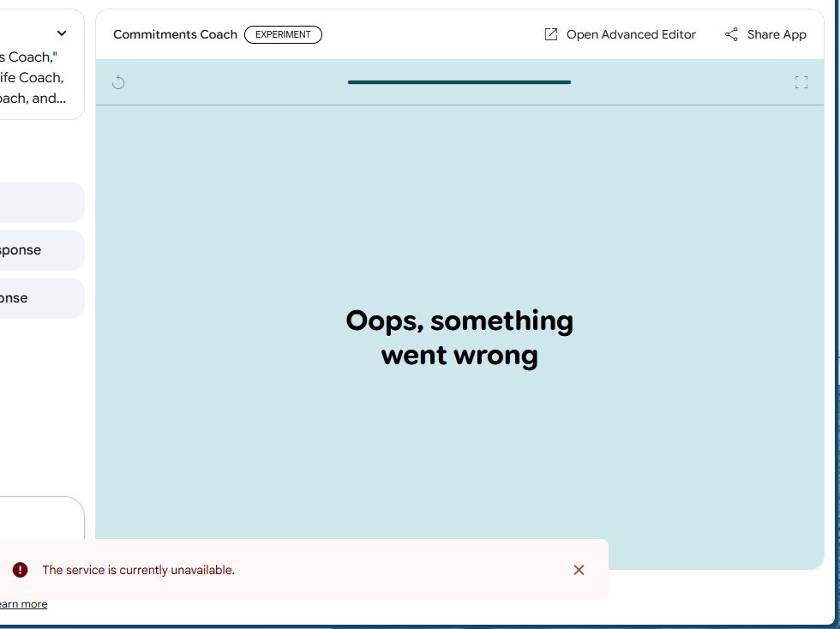
Task: Click the restart app circular arrow icon
Action: tap(118, 82)
